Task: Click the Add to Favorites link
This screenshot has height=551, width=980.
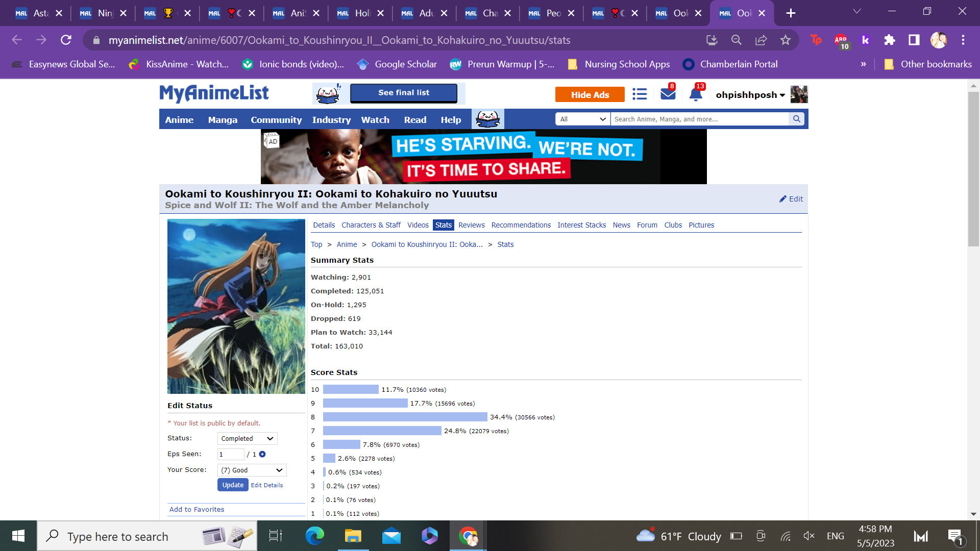Action: point(197,509)
